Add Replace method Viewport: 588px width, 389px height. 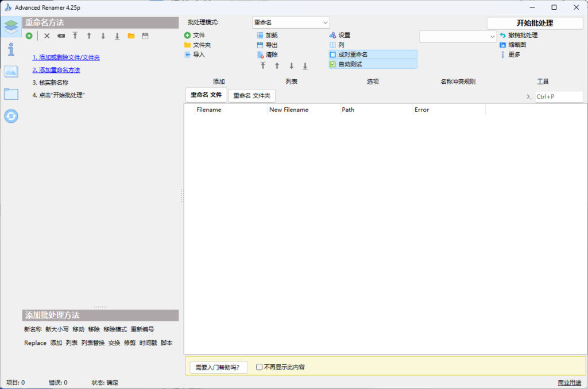35,343
